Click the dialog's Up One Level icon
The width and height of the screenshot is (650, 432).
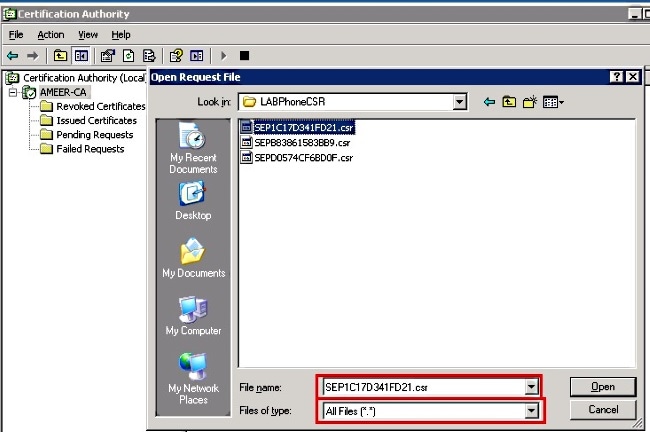point(509,102)
